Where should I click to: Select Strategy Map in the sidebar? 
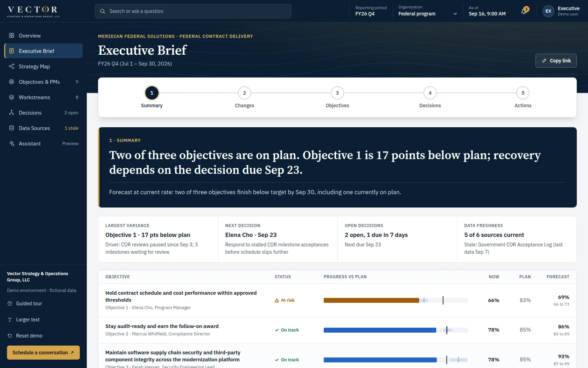43,67
